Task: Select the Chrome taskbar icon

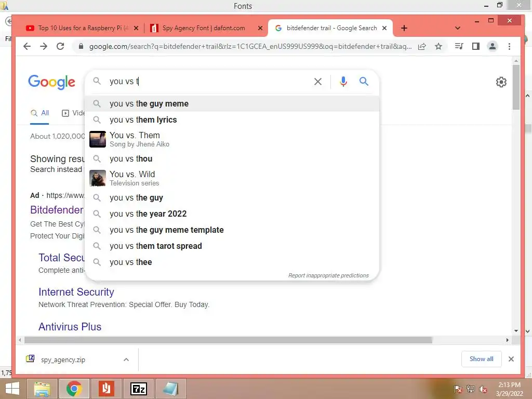Action: pos(74,389)
